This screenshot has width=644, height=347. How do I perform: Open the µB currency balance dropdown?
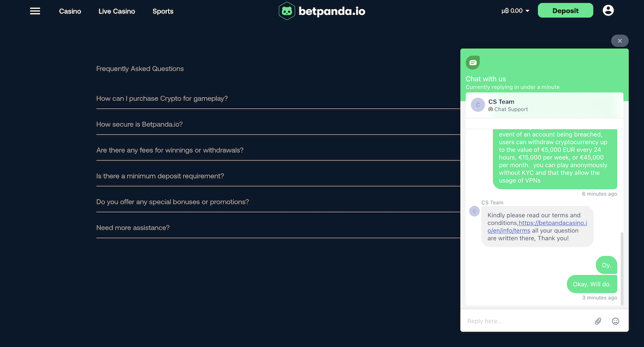514,10
